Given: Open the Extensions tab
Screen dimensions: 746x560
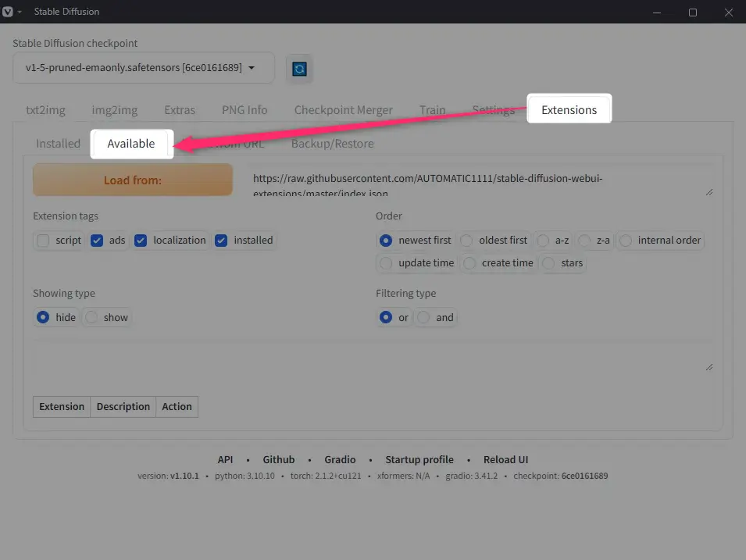Looking at the screenshot, I should point(569,110).
